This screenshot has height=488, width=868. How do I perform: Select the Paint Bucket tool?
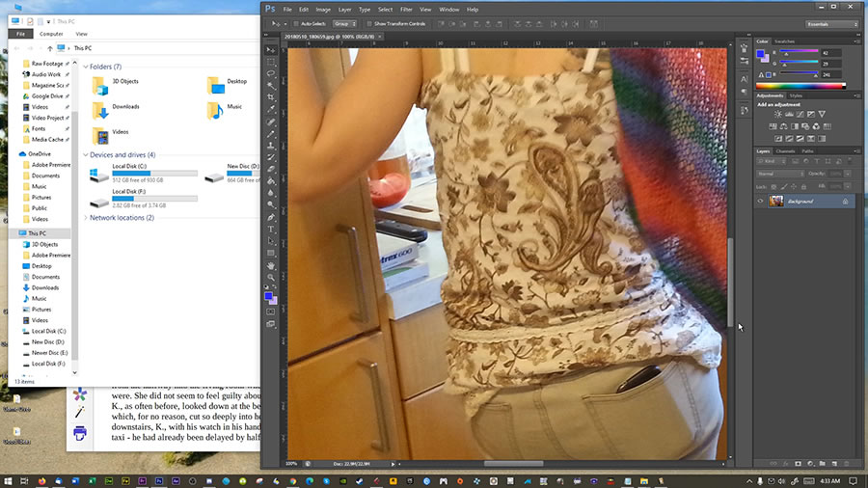tap(271, 181)
